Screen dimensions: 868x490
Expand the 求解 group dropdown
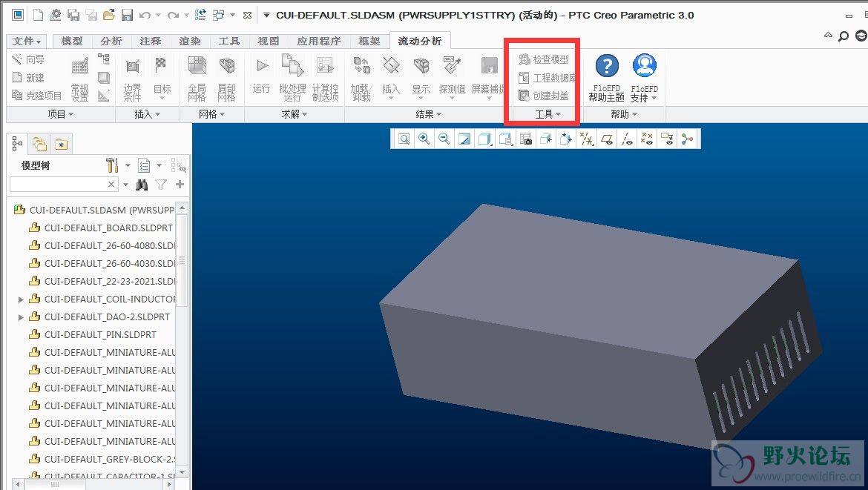294,114
